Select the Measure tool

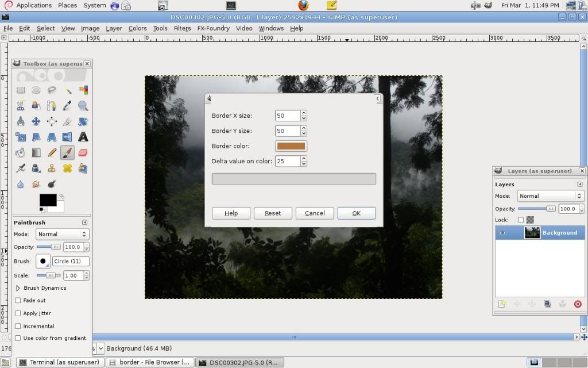pyautogui.click(x=21, y=121)
